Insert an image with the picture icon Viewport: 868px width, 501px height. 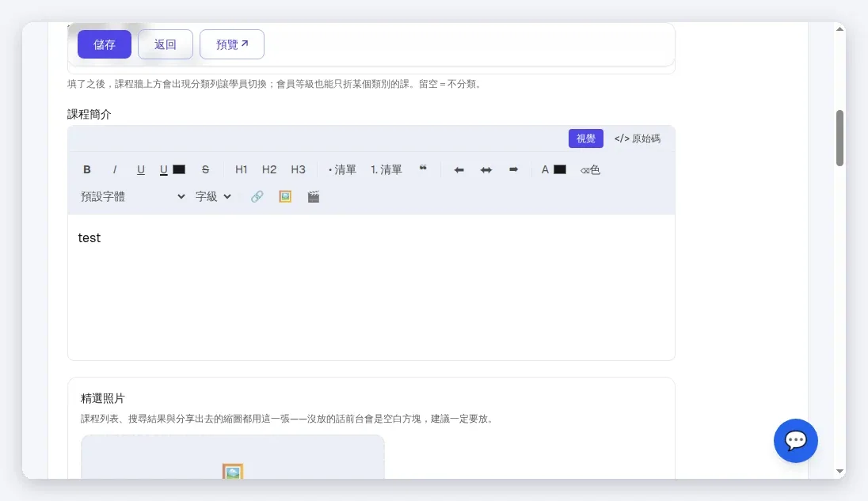click(x=285, y=196)
